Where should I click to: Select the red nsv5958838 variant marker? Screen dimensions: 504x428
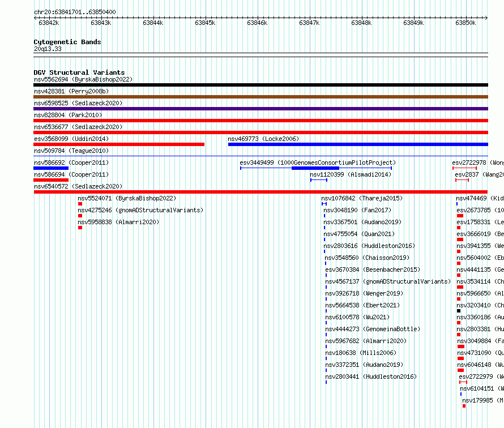pos(80,228)
